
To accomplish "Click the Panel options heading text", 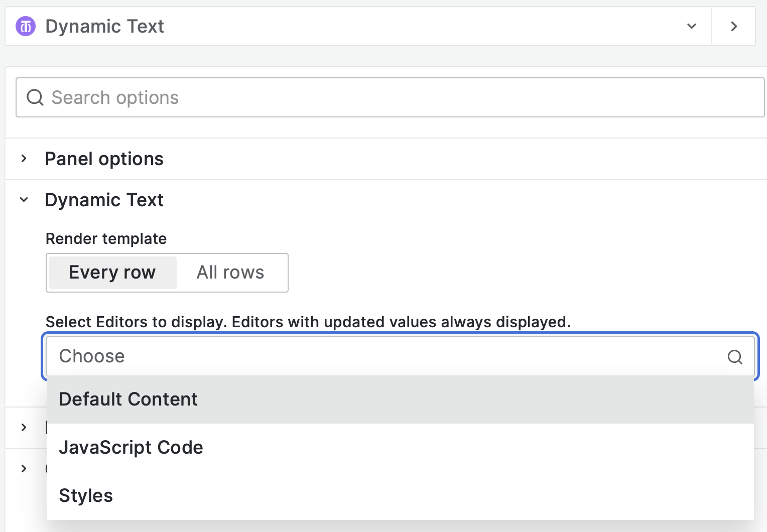I will point(104,159).
